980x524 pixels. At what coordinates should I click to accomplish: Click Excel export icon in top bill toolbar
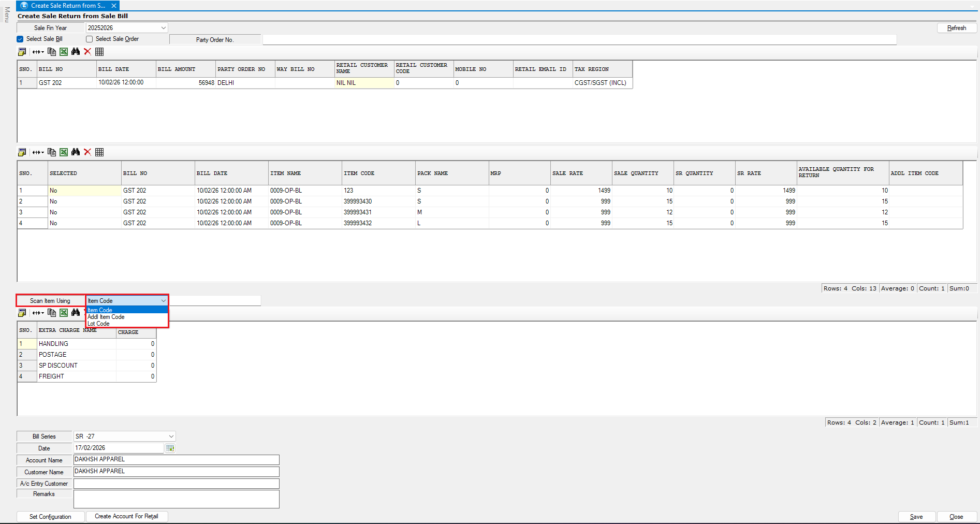point(64,52)
